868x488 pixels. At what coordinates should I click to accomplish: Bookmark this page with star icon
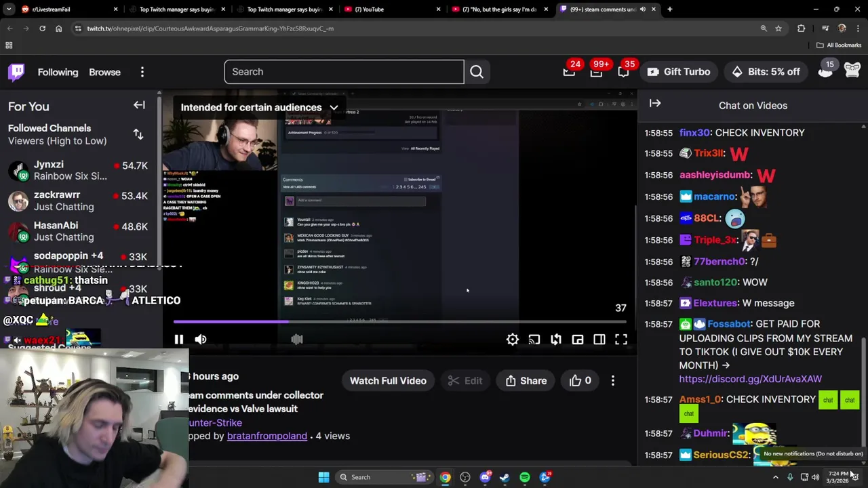pyautogui.click(x=778, y=28)
